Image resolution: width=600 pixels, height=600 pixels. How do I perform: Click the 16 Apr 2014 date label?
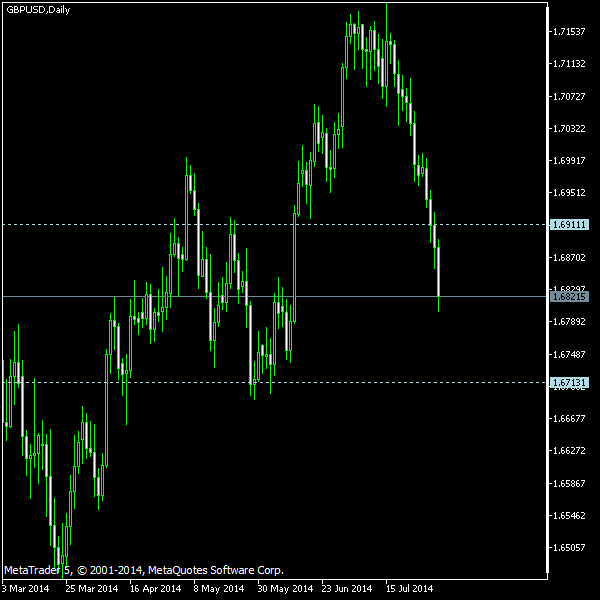tap(155, 589)
